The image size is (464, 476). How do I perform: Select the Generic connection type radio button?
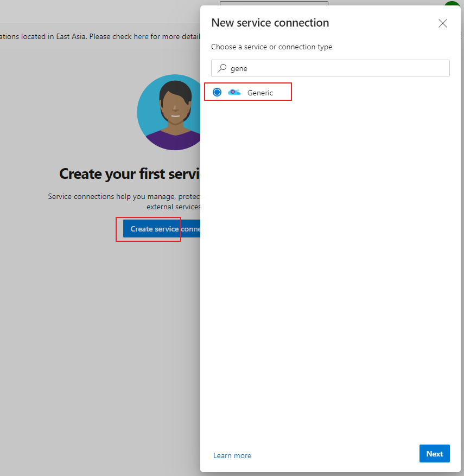click(217, 92)
